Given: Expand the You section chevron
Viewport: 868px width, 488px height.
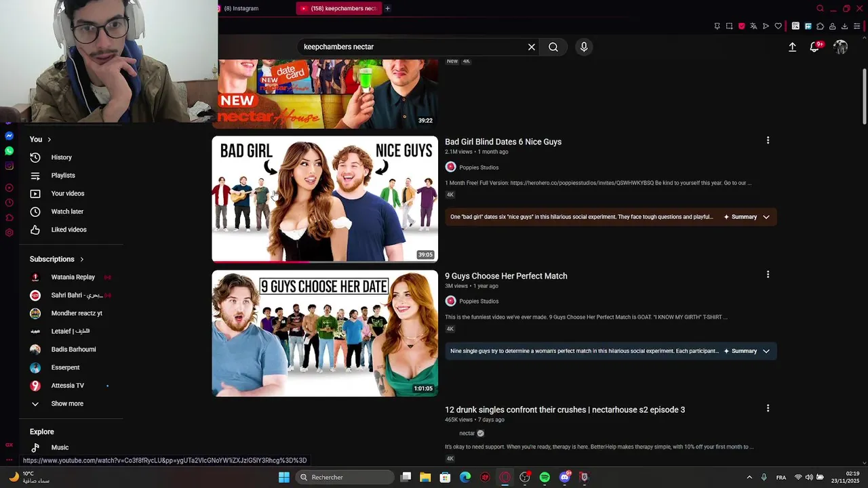Looking at the screenshot, I should click(49, 140).
